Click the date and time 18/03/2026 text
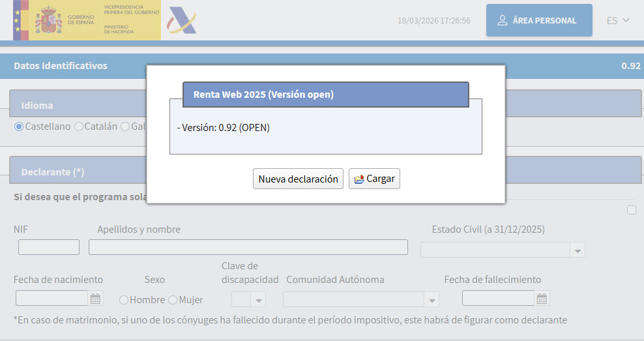The width and height of the screenshot is (644, 341). [x=433, y=21]
